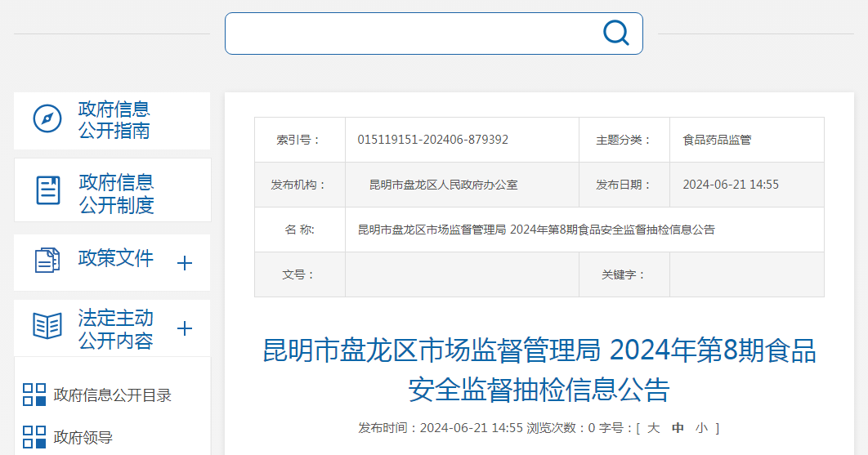Viewport: 868px width, 455px height.
Task: Open 政府领导 link
Action: (83, 437)
